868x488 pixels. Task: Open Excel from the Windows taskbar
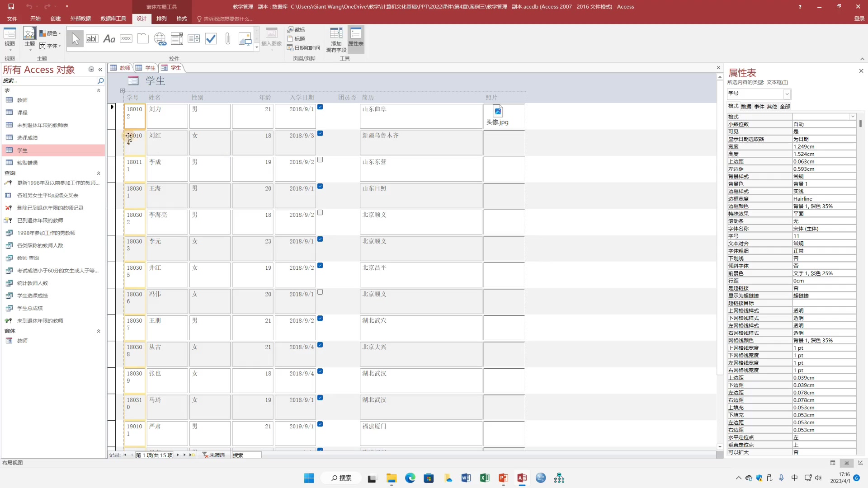click(x=485, y=478)
